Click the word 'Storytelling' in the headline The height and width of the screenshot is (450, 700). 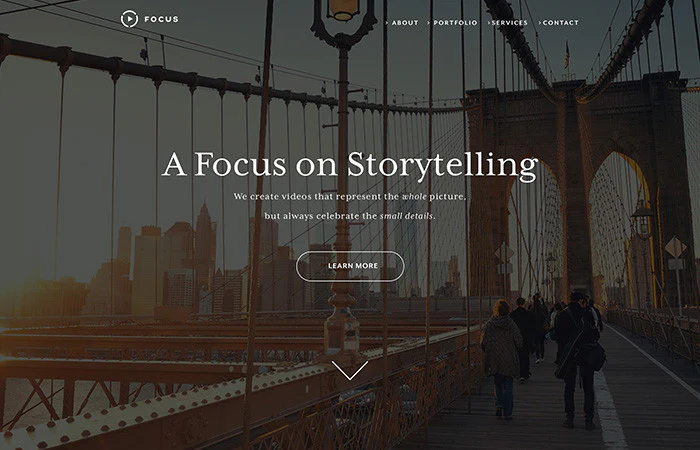pyautogui.click(x=443, y=166)
